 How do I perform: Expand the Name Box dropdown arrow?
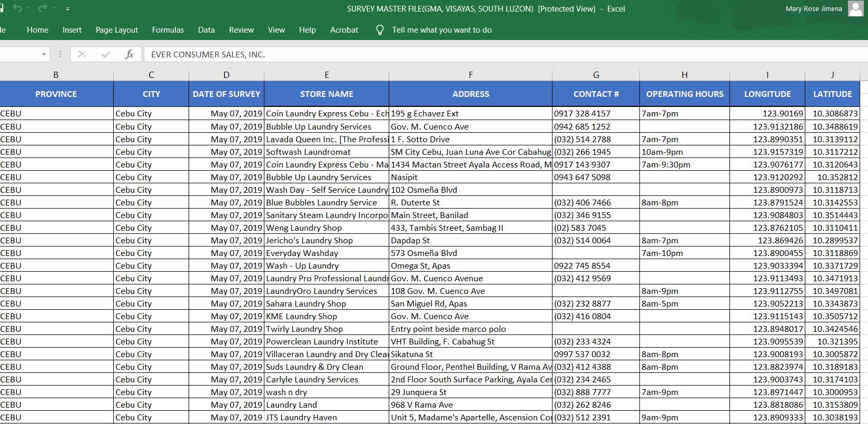(44, 54)
